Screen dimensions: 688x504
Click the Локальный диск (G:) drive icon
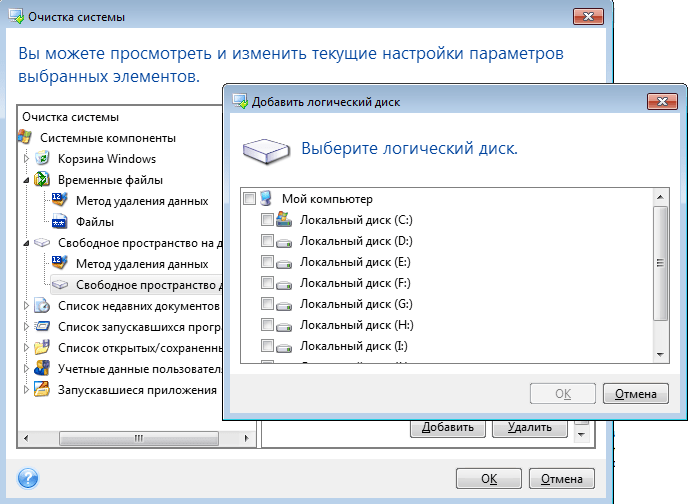point(284,305)
